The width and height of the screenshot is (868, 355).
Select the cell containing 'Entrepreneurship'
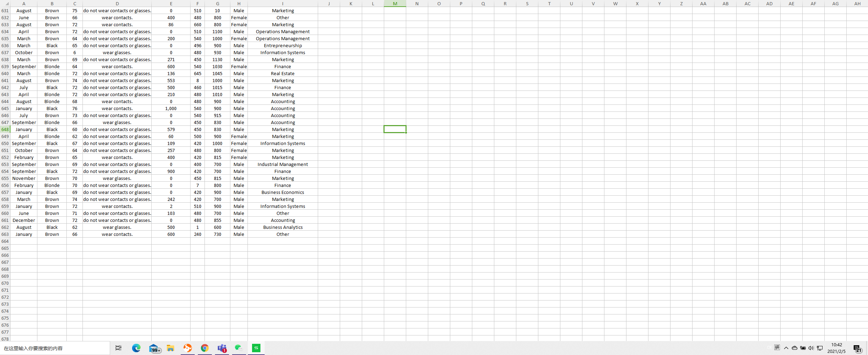click(x=283, y=45)
